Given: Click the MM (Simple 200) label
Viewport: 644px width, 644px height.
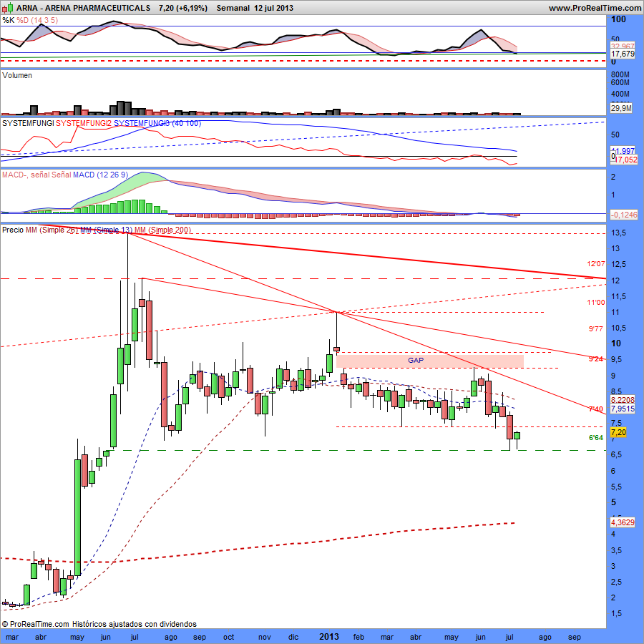Looking at the screenshot, I should pyautogui.click(x=162, y=230).
